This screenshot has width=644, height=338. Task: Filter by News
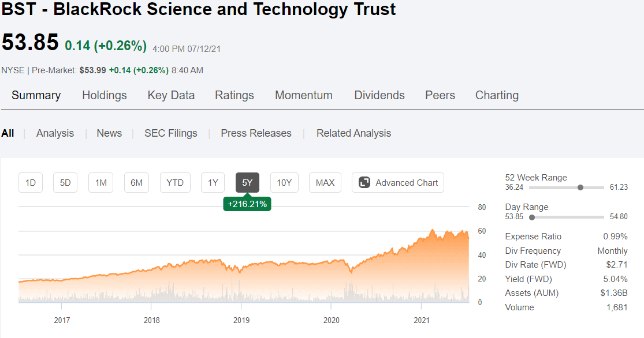coord(109,133)
